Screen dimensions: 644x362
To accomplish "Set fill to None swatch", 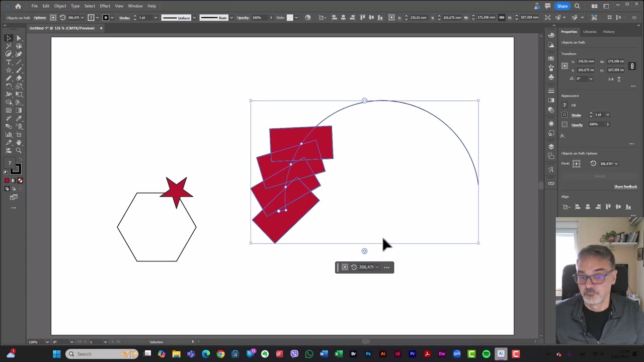I will [20, 180].
